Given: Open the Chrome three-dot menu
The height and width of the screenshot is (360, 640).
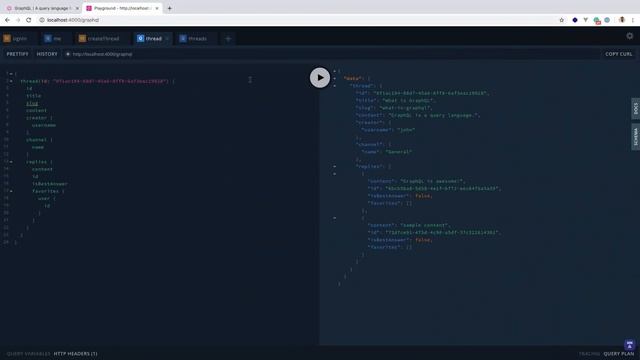Looking at the screenshot, I should coord(633,20).
